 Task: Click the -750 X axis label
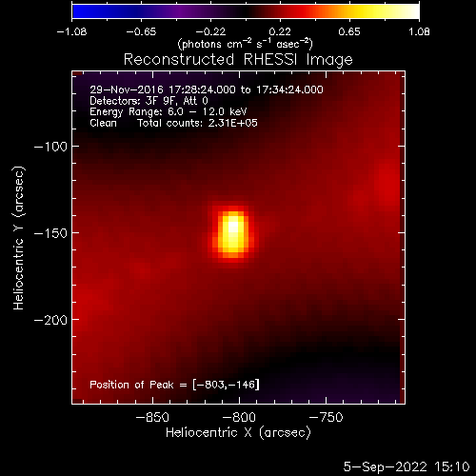[x=326, y=417]
